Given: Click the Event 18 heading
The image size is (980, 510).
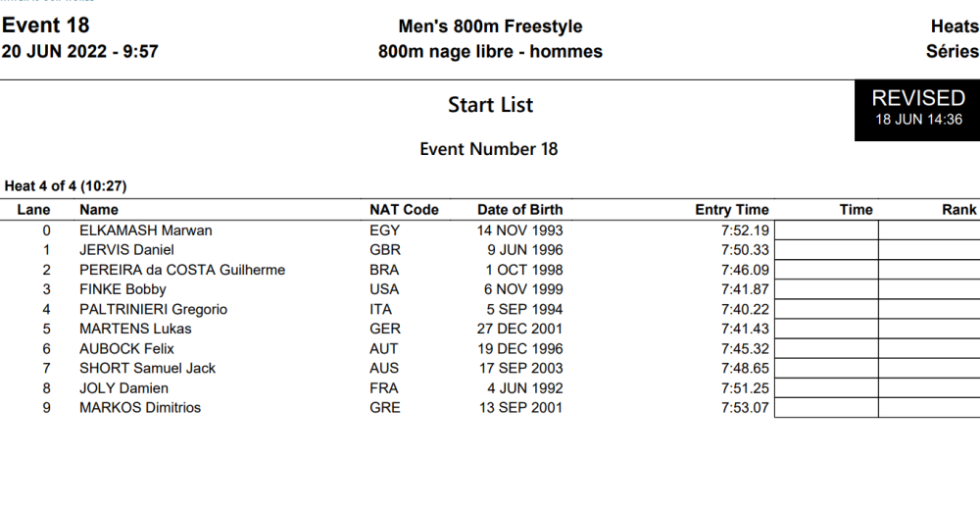Looking at the screenshot, I should pos(45,25).
